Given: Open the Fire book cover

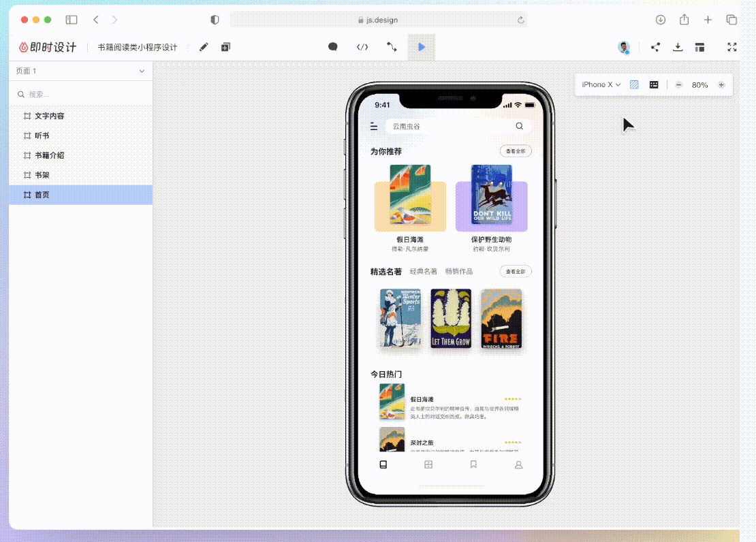Looking at the screenshot, I should click(501, 318).
